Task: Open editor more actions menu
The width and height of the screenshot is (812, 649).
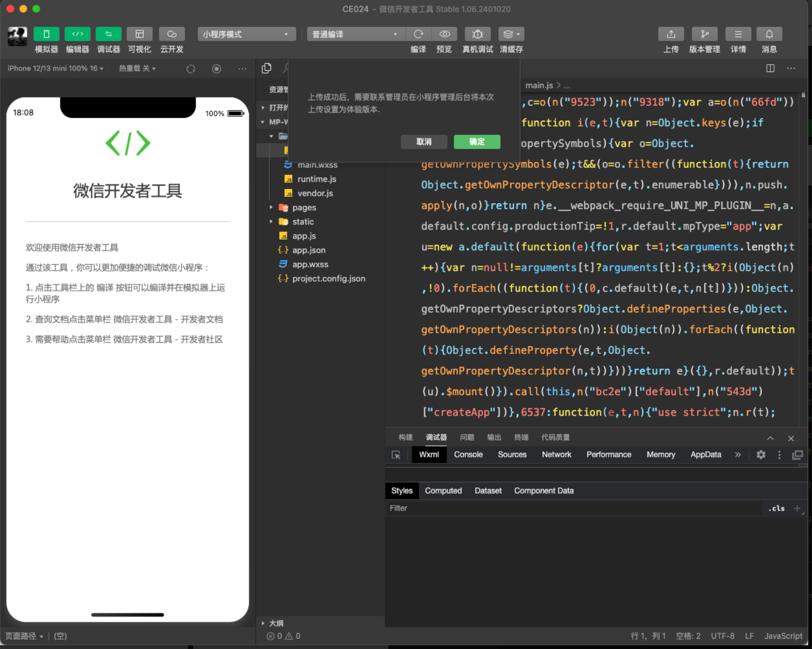Action: (791, 68)
